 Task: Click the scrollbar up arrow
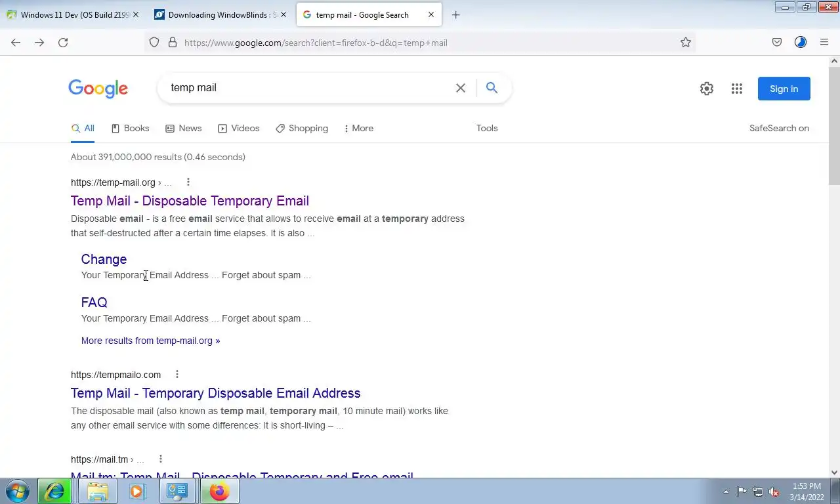(x=834, y=61)
